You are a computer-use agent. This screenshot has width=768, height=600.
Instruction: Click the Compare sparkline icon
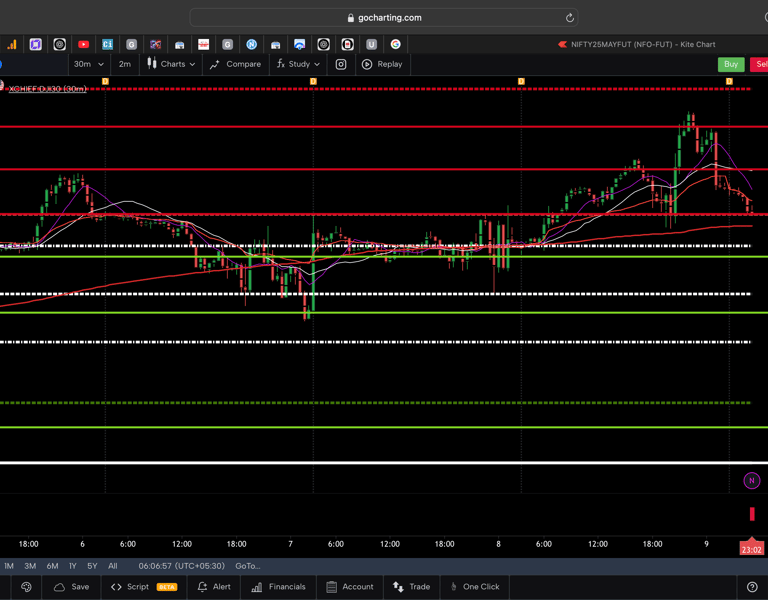tap(214, 64)
